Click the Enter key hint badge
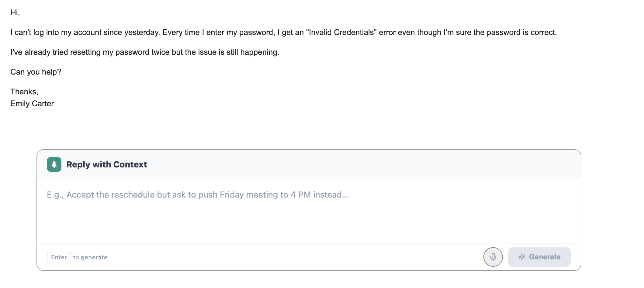 click(x=59, y=257)
